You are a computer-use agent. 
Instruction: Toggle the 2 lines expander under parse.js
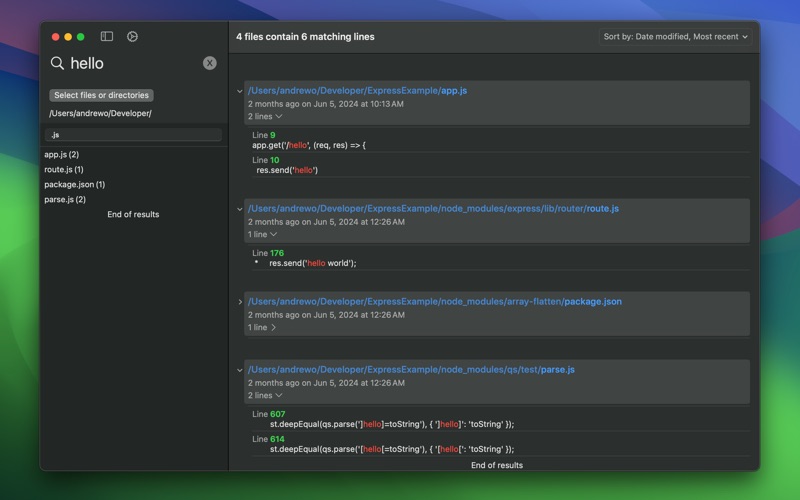tap(265, 395)
